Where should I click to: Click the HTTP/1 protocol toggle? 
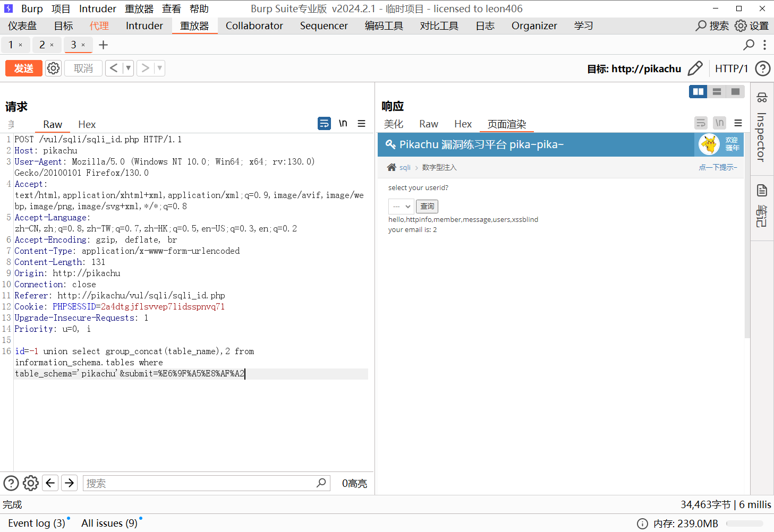pyautogui.click(x=731, y=68)
